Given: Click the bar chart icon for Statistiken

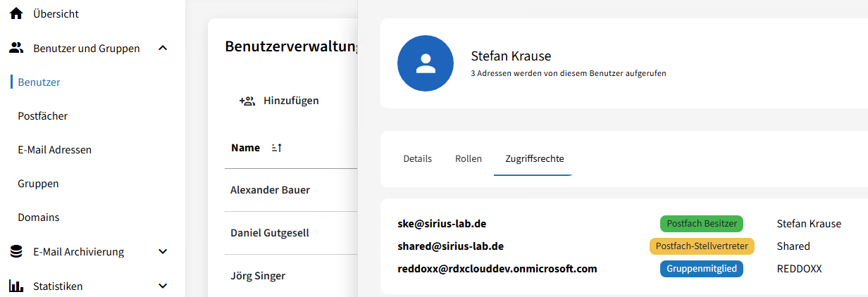Looking at the screenshot, I should pyautogui.click(x=16, y=286).
